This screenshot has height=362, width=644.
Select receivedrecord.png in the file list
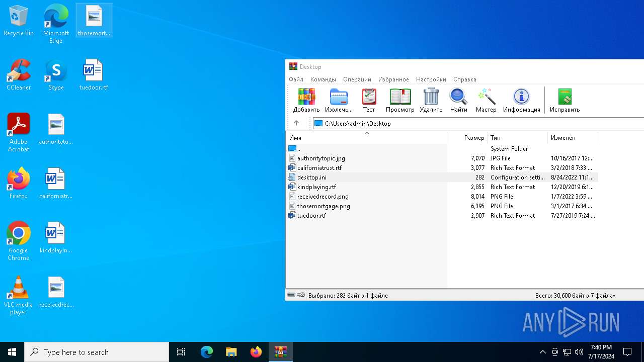[442, 197]
